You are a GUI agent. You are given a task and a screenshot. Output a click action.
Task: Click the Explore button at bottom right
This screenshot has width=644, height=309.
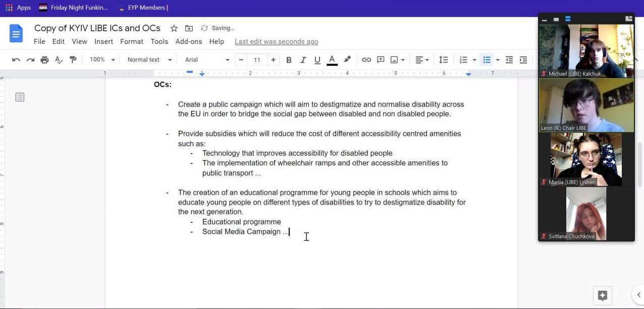pyautogui.click(x=602, y=296)
